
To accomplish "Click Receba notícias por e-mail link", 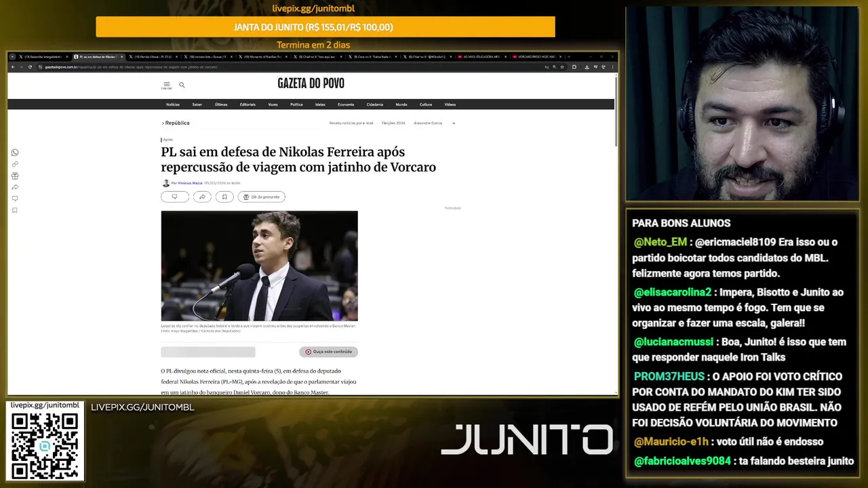I will point(351,123).
